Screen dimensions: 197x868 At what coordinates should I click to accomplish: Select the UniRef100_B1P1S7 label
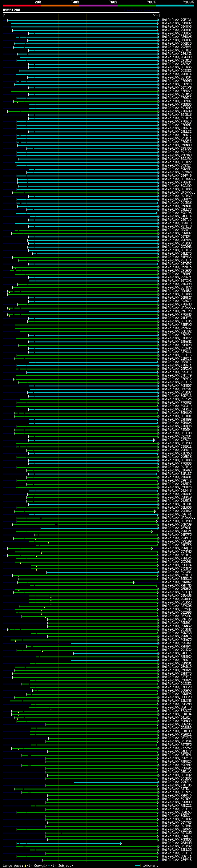point(176,474)
